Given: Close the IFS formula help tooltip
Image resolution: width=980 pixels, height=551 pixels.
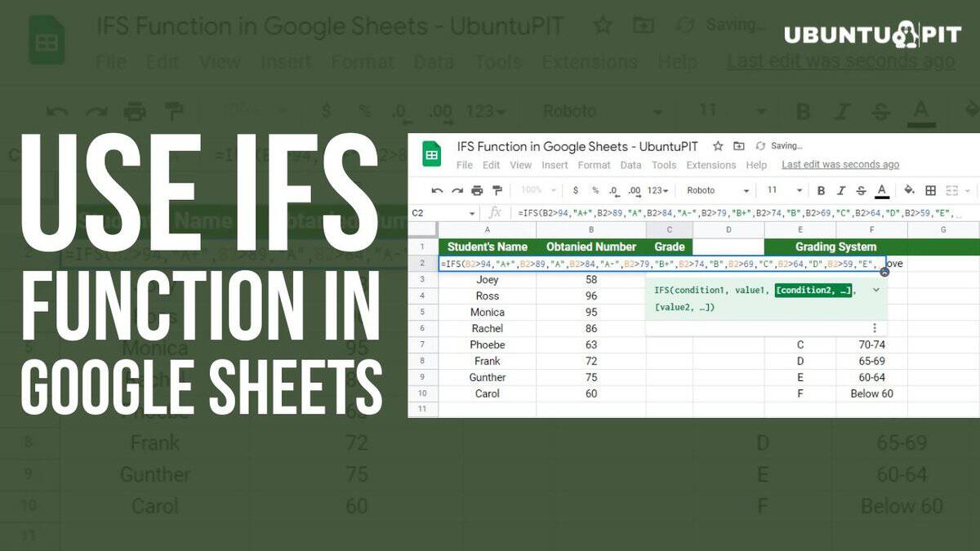Looking at the screenshot, I should point(884,271).
